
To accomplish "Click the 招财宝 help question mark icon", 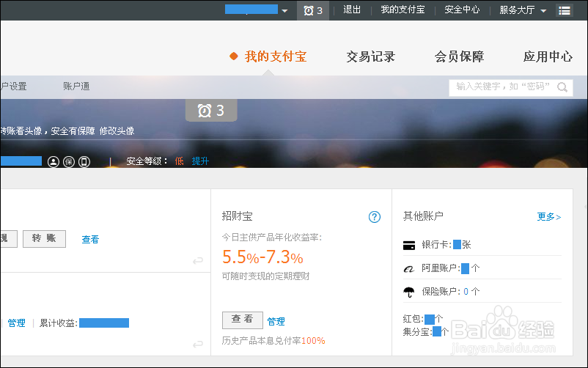I will tap(374, 217).
